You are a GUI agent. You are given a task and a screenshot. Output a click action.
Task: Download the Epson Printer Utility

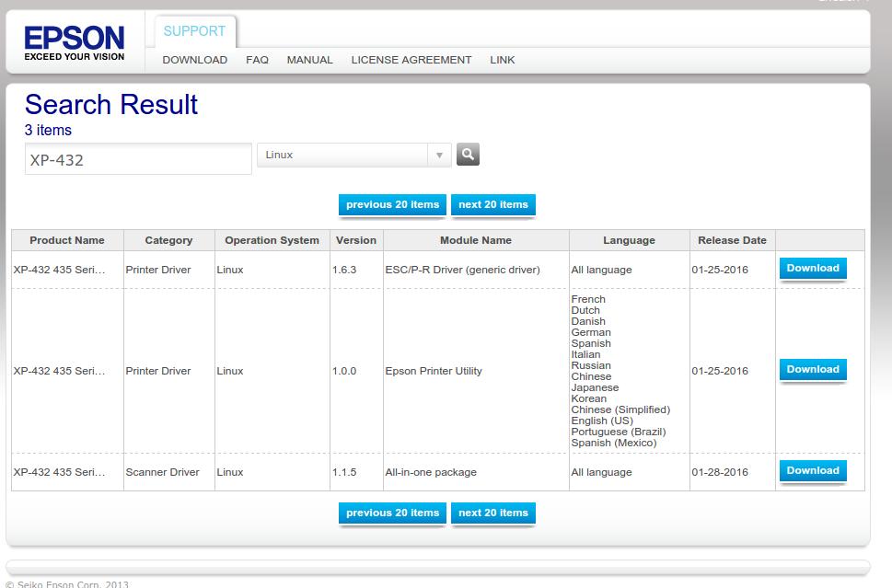pos(813,370)
